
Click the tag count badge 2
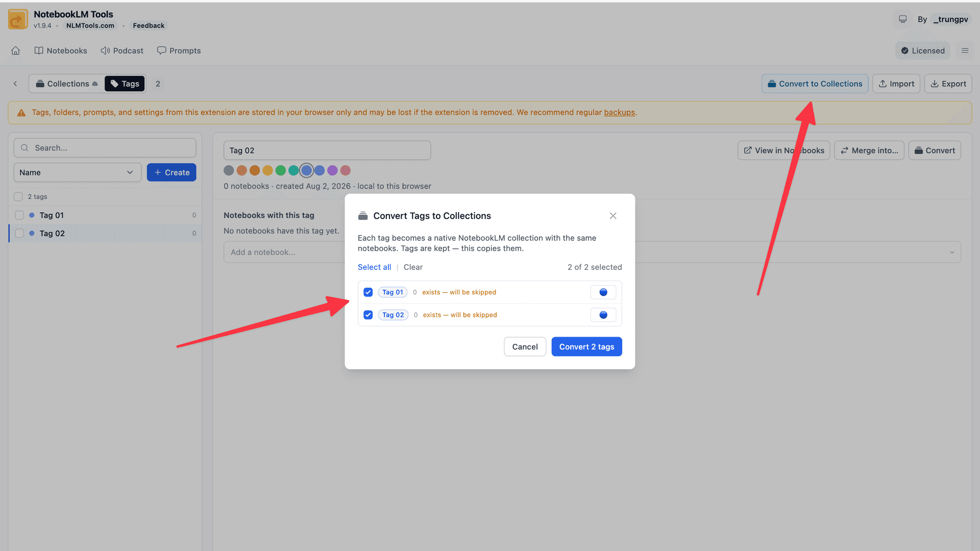(158, 84)
